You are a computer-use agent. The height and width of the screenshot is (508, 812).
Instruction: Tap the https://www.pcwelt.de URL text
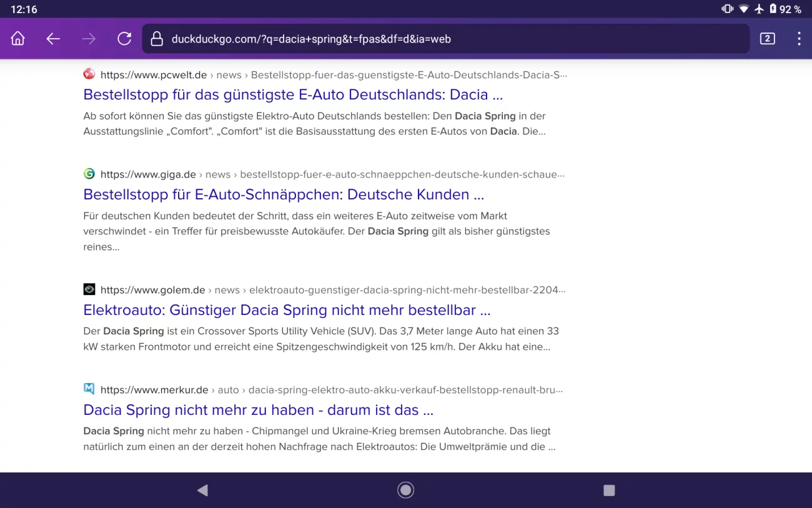pyautogui.click(x=154, y=75)
